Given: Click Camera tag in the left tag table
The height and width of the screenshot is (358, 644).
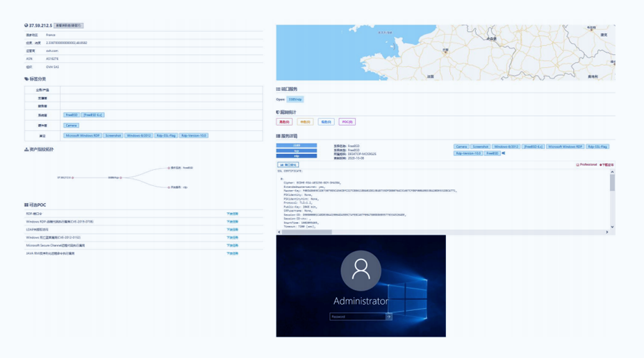Looking at the screenshot, I should pyautogui.click(x=71, y=126).
